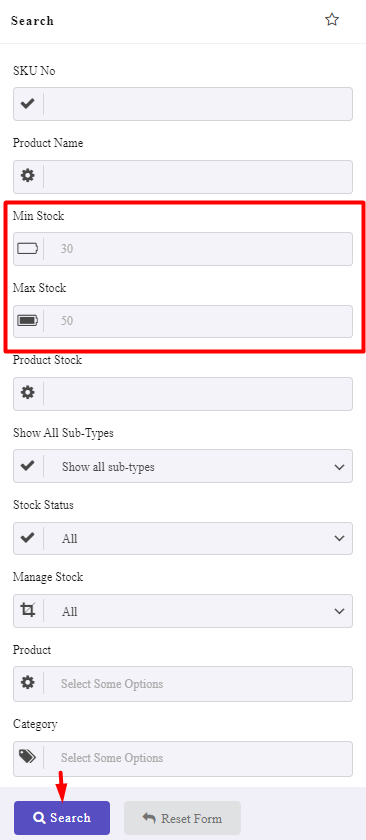This screenshot has height=840, width=366.
Task: Click the Reset Form button
Action: coord(182,818)
